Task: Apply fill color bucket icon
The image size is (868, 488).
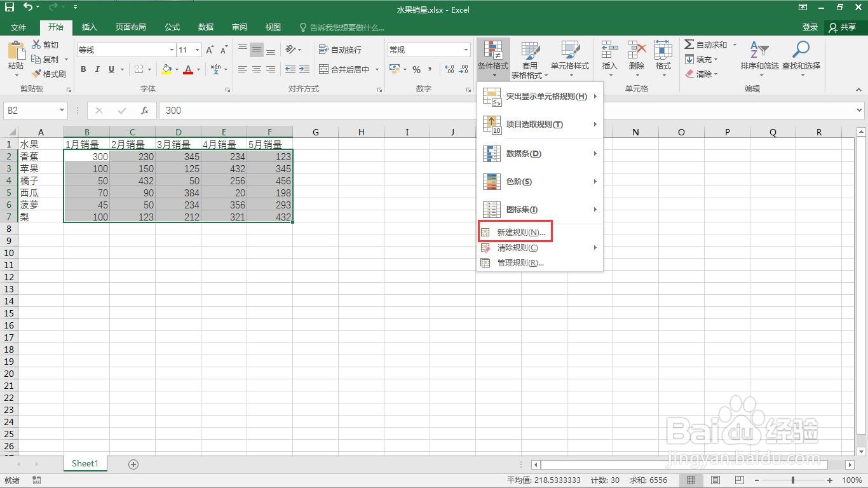Action: 166,69
